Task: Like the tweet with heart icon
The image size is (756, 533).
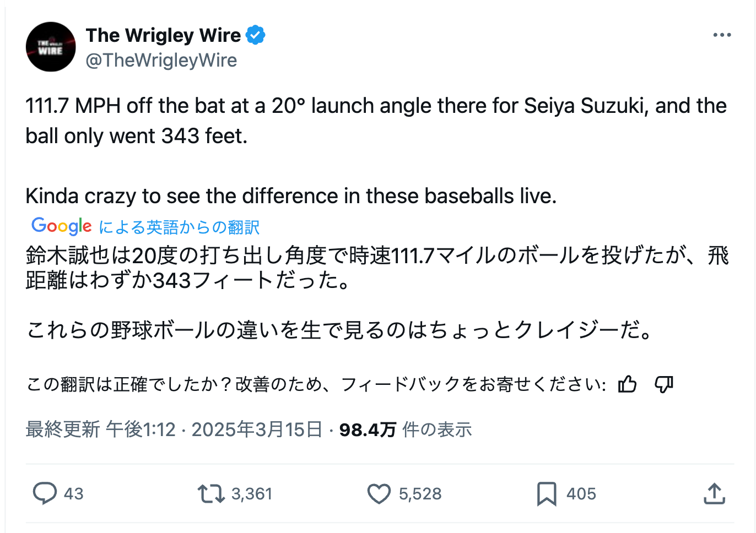Action: tap(379, 494)
